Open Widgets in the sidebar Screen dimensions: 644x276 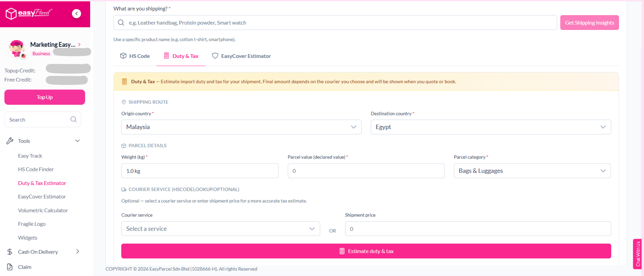28,238
